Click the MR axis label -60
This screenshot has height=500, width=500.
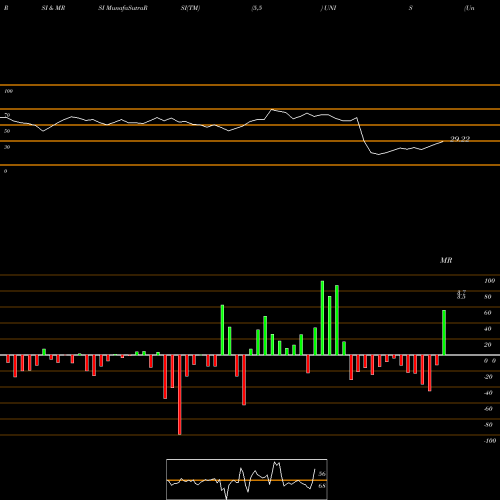pyautogui.click(x=488, y=409)
